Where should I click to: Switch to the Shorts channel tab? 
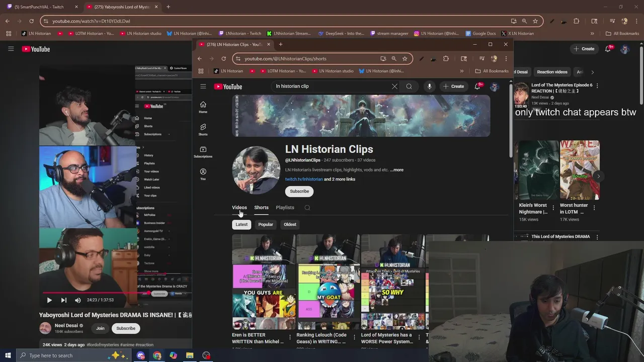[x=261, y=208]
